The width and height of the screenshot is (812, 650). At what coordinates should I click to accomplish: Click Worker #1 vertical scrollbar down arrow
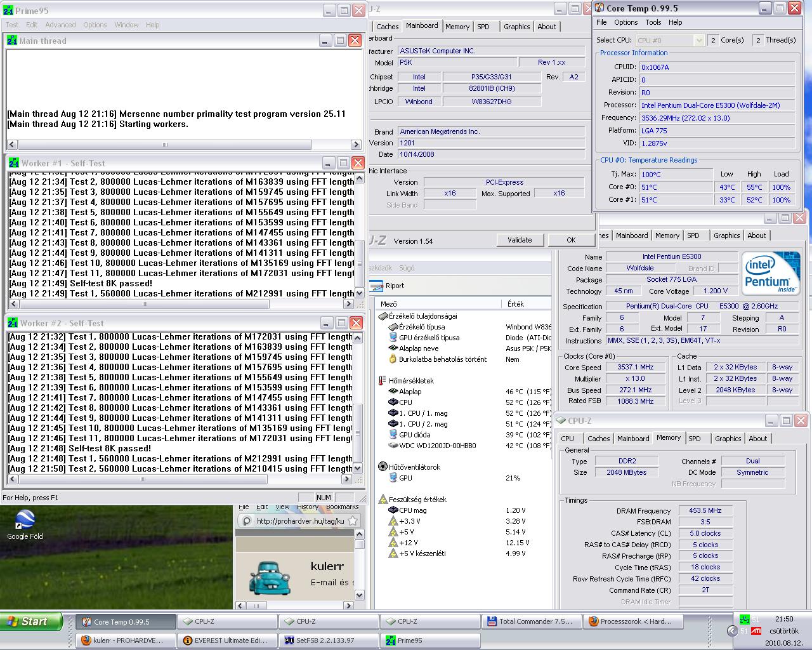359,294
